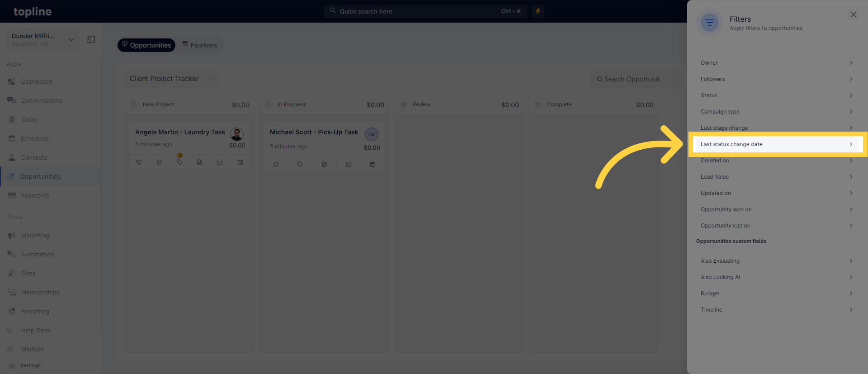Expand the Followers filter
The width and height of the screenshot is (868, 374).
(x=777, y=79)
